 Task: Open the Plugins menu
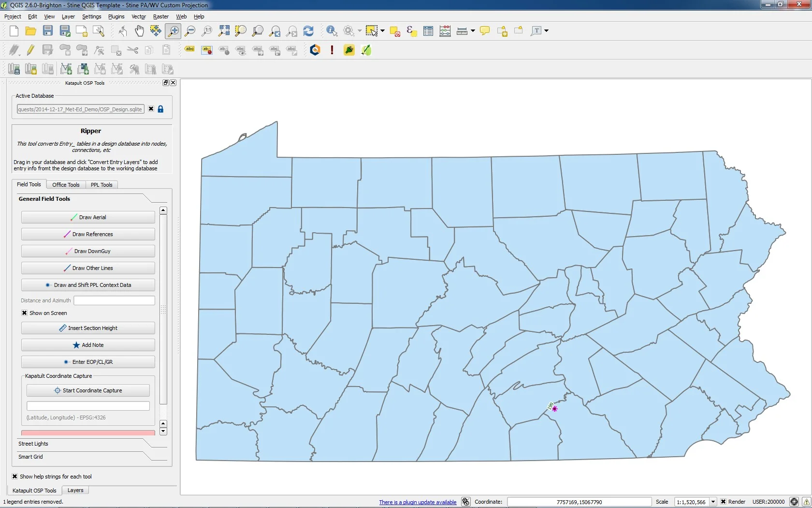pyautogui.click(x=116, y=16)
